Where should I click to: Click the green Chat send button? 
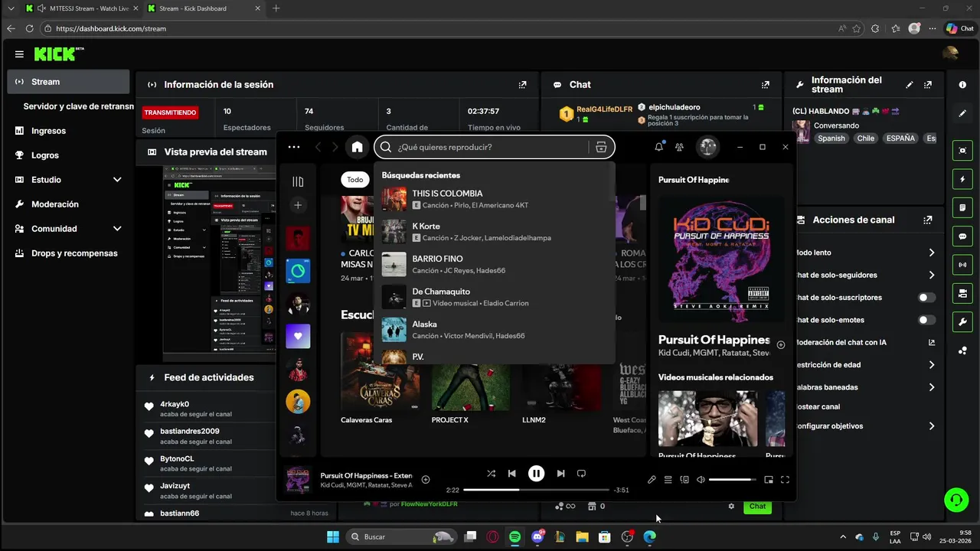coord(757,506)
